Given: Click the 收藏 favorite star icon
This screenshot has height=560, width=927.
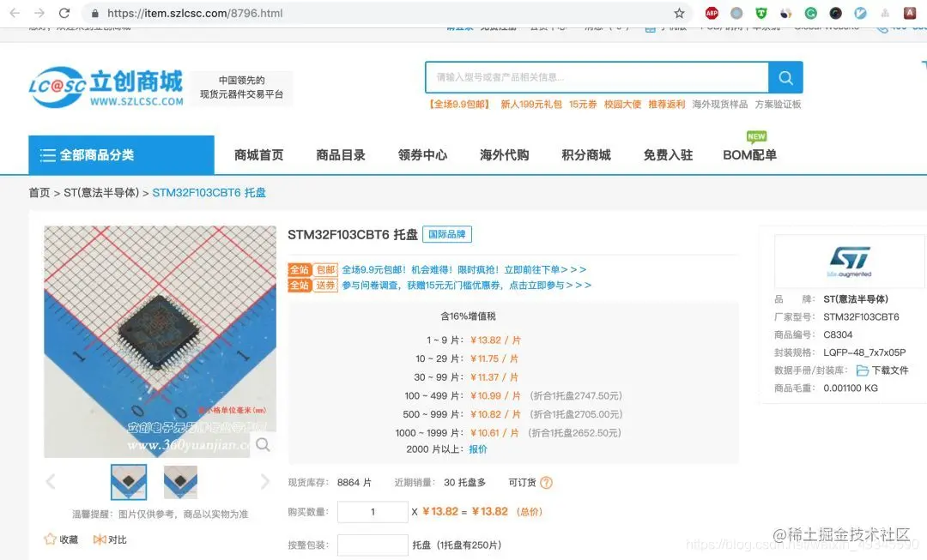Looking at the screenshot, I should (x=51, y=539).
